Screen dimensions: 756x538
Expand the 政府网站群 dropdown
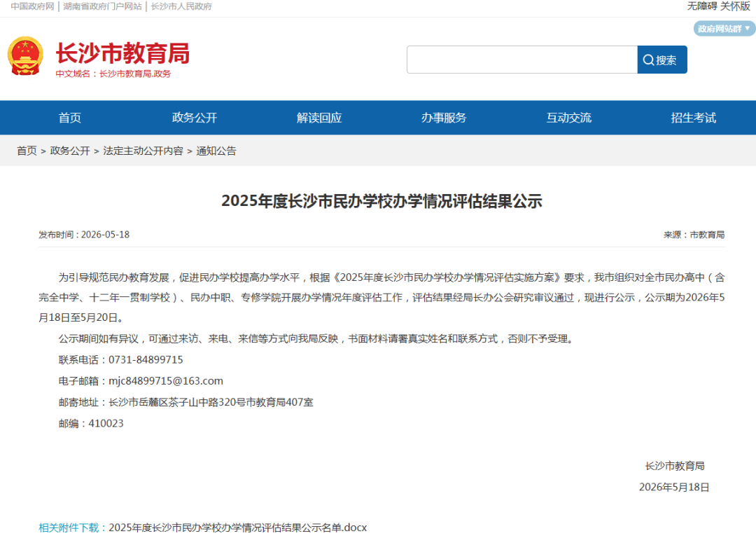[724, 29]
